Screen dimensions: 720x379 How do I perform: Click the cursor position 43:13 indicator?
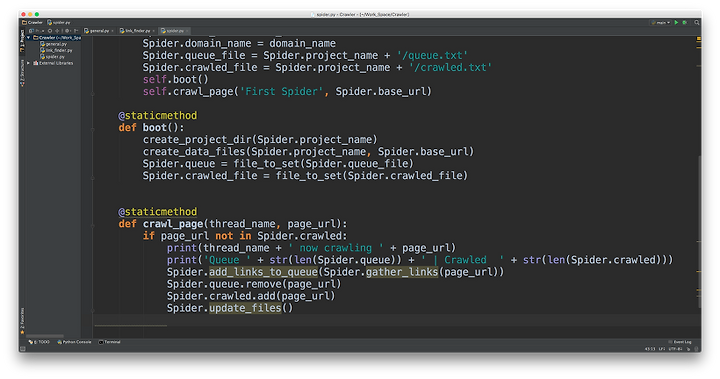pos(650,349)
